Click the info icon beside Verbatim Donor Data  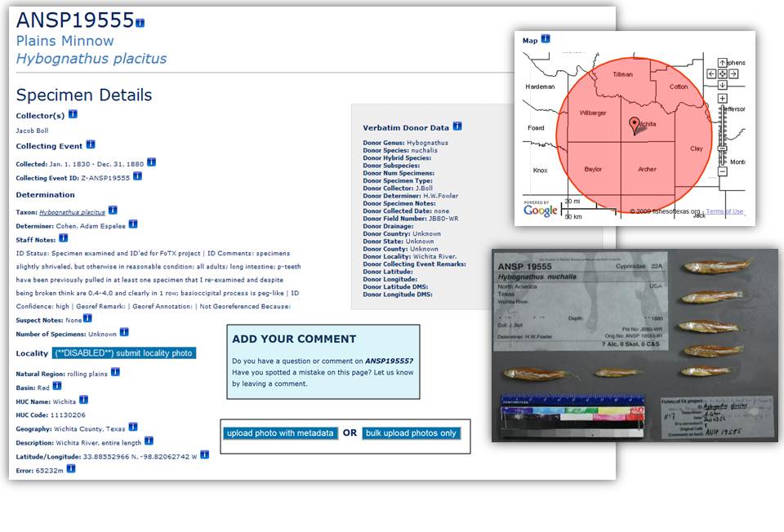pos(457,126)
